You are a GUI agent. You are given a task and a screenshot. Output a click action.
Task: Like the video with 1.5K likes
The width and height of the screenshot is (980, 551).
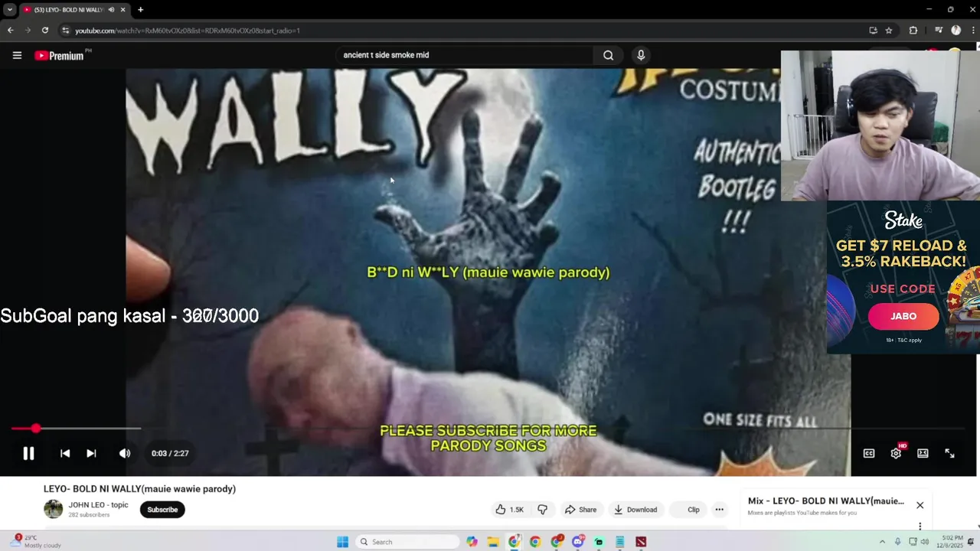[x=509, y=510]
